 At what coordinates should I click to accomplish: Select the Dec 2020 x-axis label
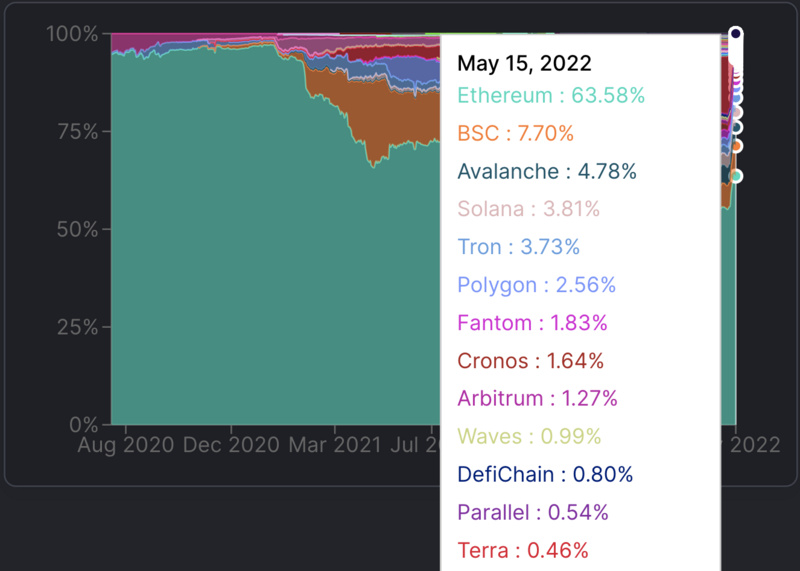click(232, 445)
